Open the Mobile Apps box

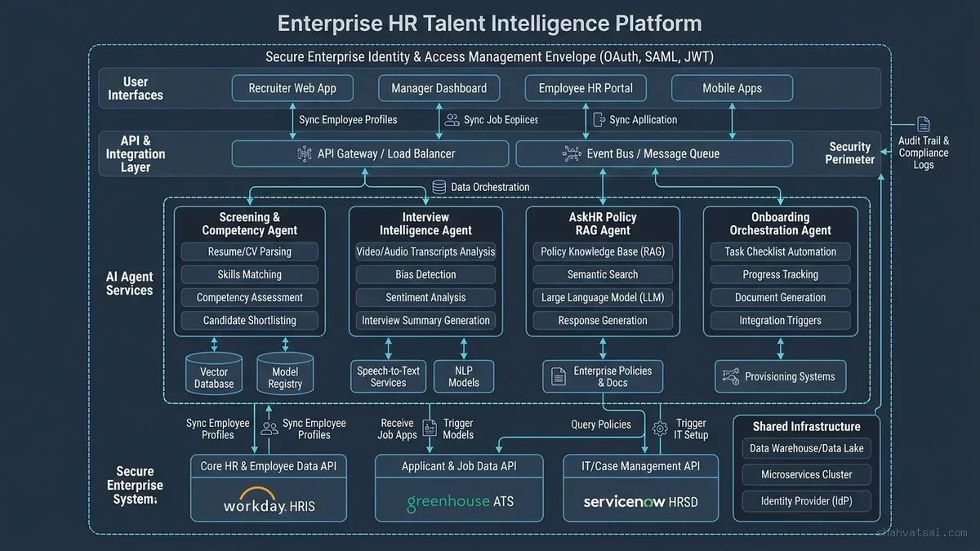pos(732,88)
